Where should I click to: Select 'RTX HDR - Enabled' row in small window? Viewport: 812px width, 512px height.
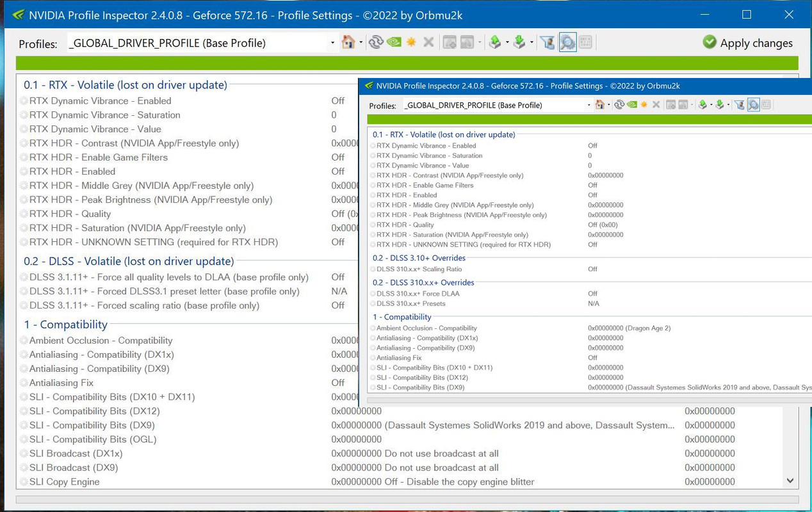click(407, 195)
